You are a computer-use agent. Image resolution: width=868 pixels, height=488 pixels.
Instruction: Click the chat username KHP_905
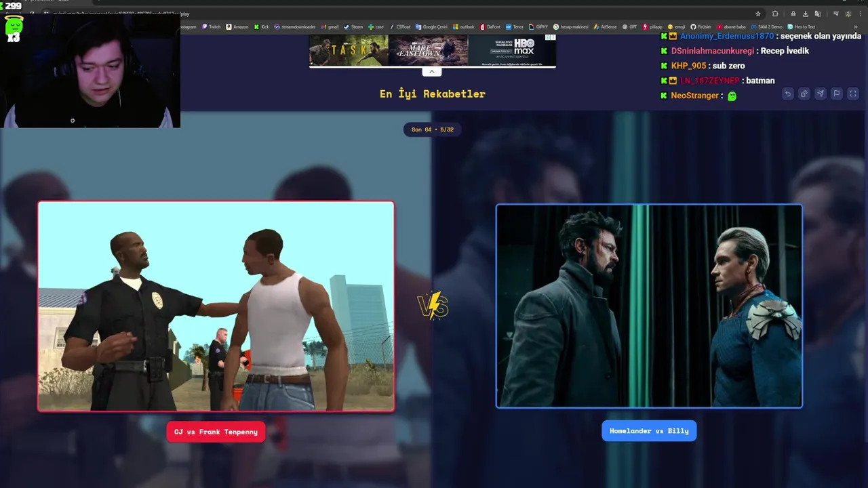pyautogui.click(x=689, y=66)
